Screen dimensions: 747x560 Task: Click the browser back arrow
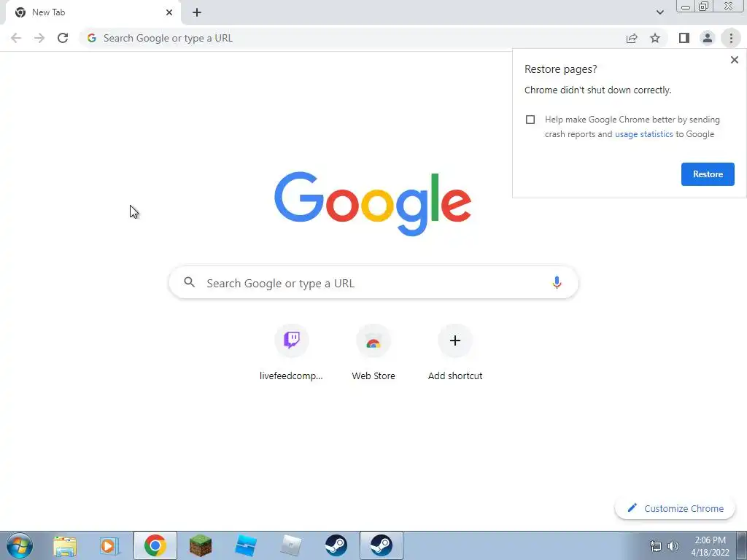tap(16, 38)
